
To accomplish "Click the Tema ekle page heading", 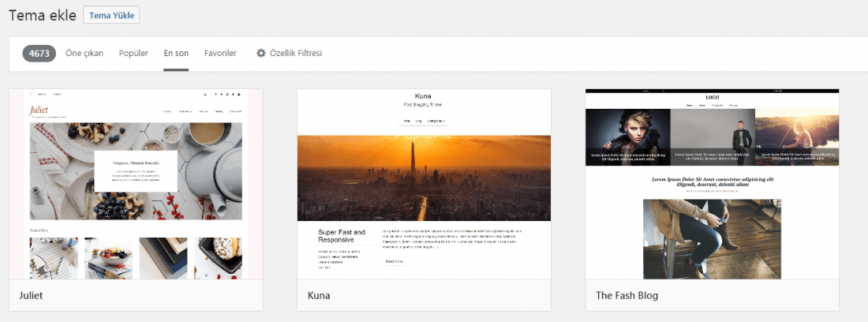I will tap(42, 15).
